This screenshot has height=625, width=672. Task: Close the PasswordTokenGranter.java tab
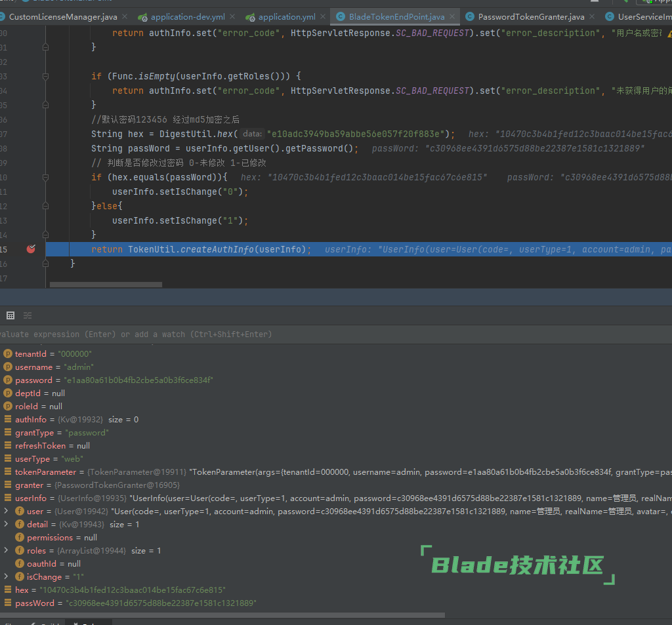point(592,16)
